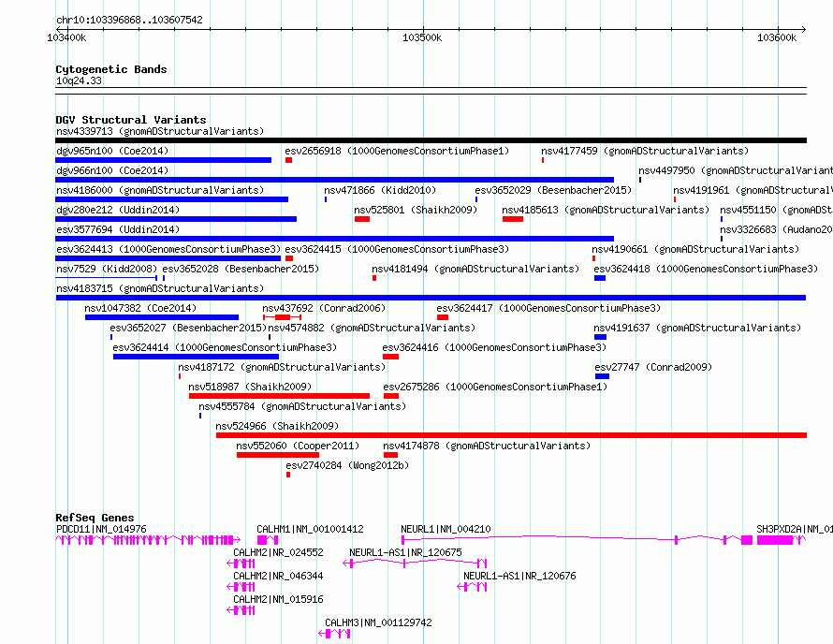This screenshot has width=833, height=644.
Task: Click nsv4190661 variant label
Action: (695, 249)
